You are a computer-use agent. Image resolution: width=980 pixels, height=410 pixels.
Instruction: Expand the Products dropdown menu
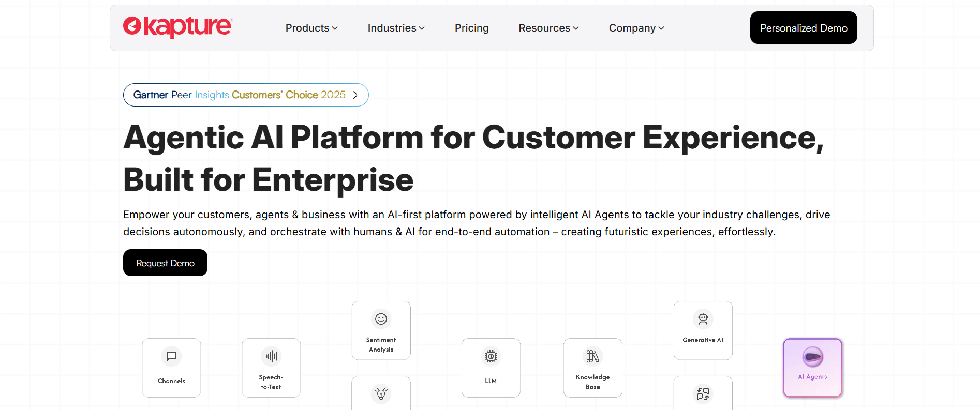[311, 28]
